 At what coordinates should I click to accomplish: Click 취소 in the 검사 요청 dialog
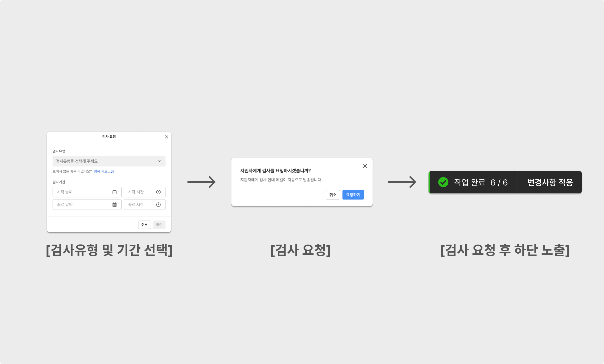pyautogui.click(x=145, y=225)
